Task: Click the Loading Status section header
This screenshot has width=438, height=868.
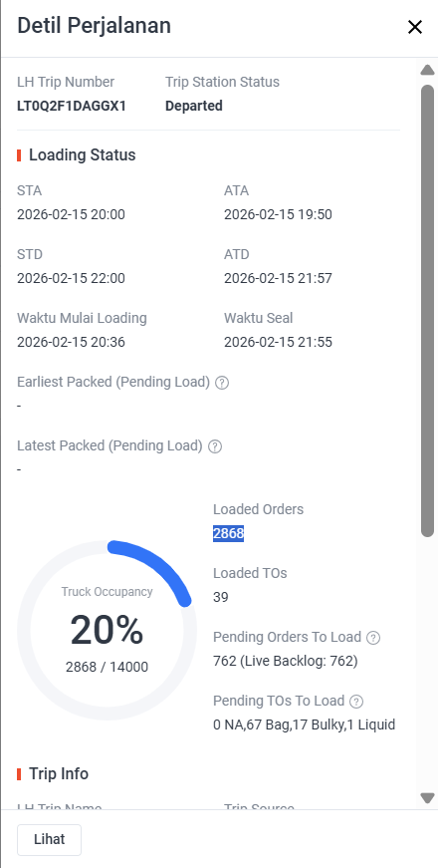Action: pos(82,155)
